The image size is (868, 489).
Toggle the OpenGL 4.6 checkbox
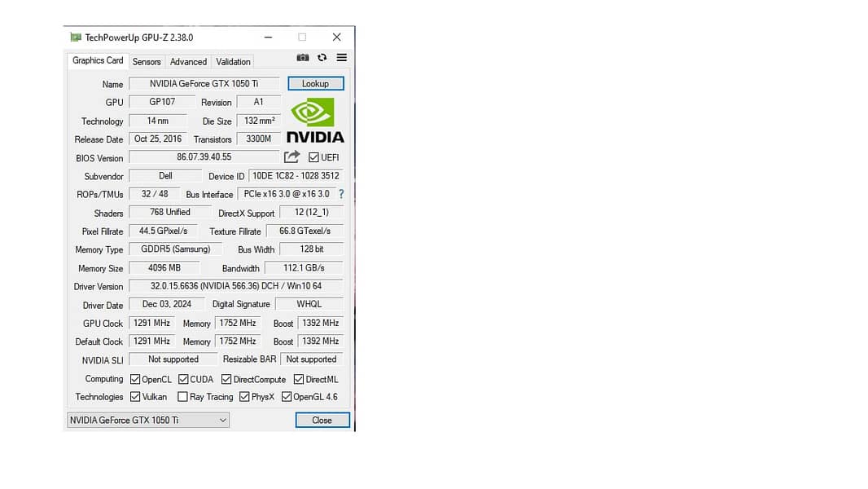click(287, 397)
